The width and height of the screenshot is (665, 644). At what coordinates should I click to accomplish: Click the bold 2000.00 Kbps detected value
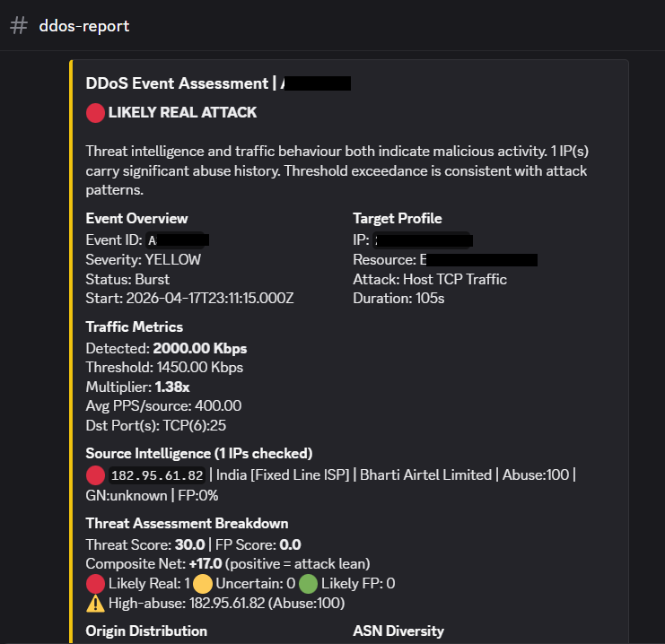[x=200, y=348]
